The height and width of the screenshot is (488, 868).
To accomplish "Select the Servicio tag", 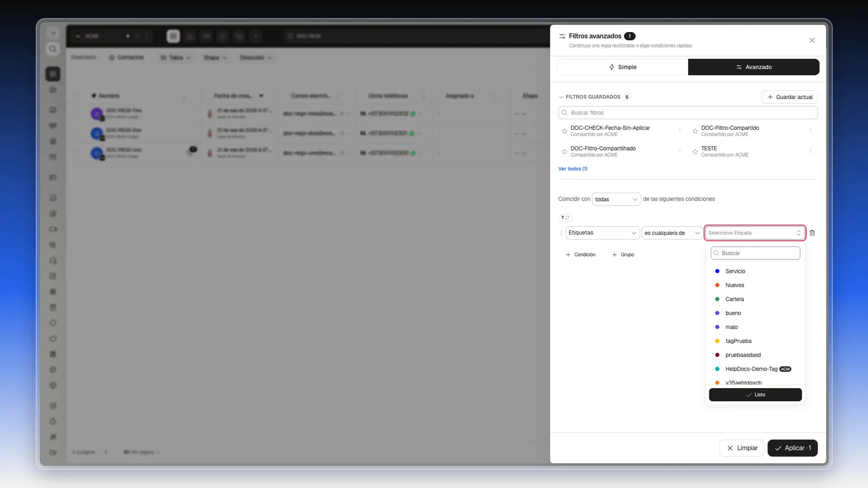I will [755, 271].
